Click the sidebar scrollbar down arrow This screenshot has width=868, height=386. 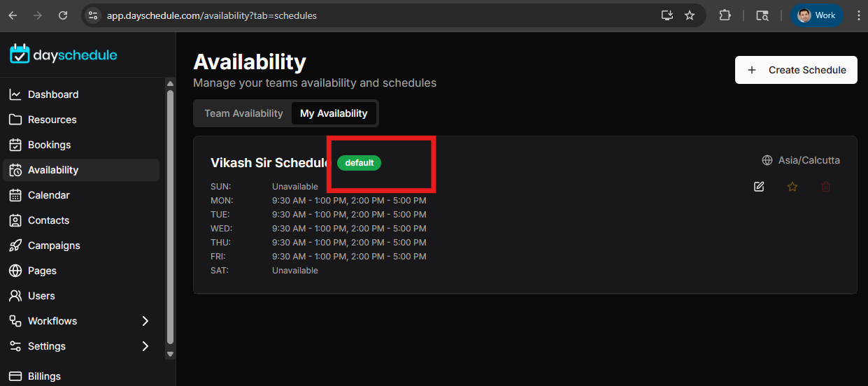(170, 354)
